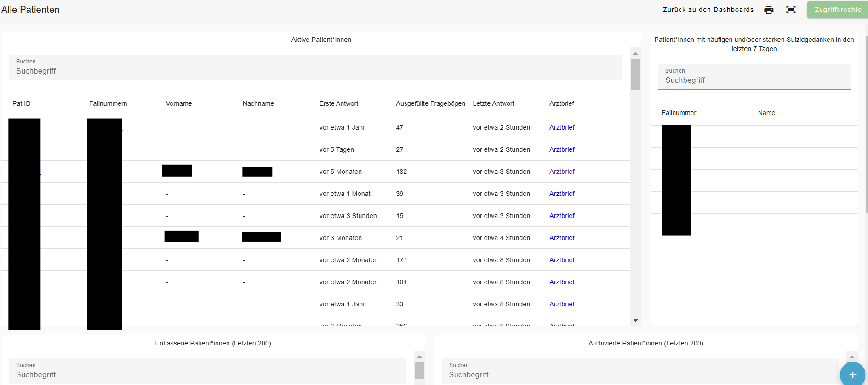Select the 'vor 5 Monaten' cell
Viewport: 868px width, 385px height.
tap(341, 172)
